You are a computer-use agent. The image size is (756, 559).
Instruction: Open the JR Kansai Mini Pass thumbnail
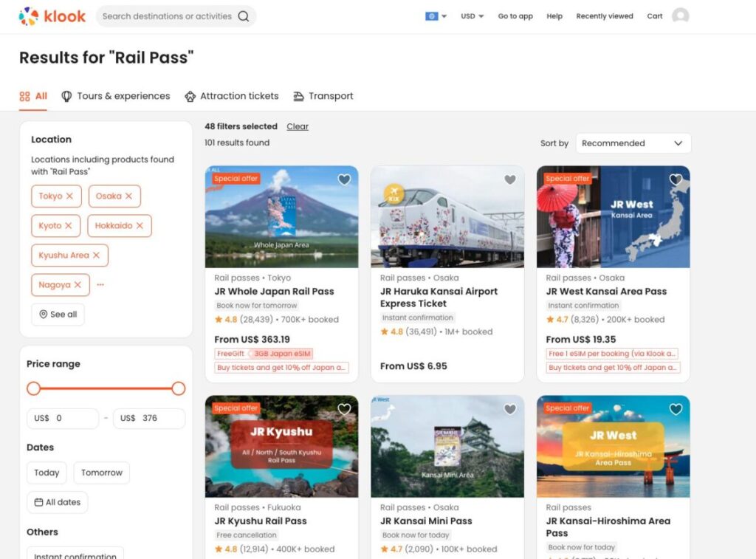(x=447, y=447)
